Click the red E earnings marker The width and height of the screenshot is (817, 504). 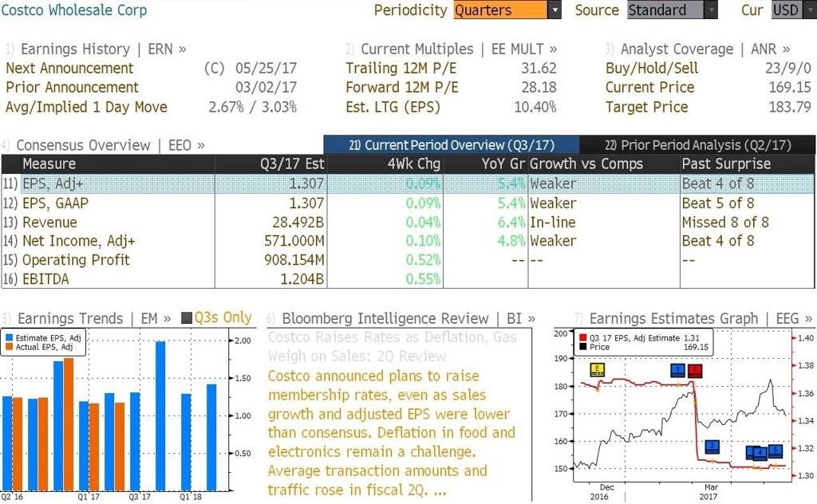[695, 371]
